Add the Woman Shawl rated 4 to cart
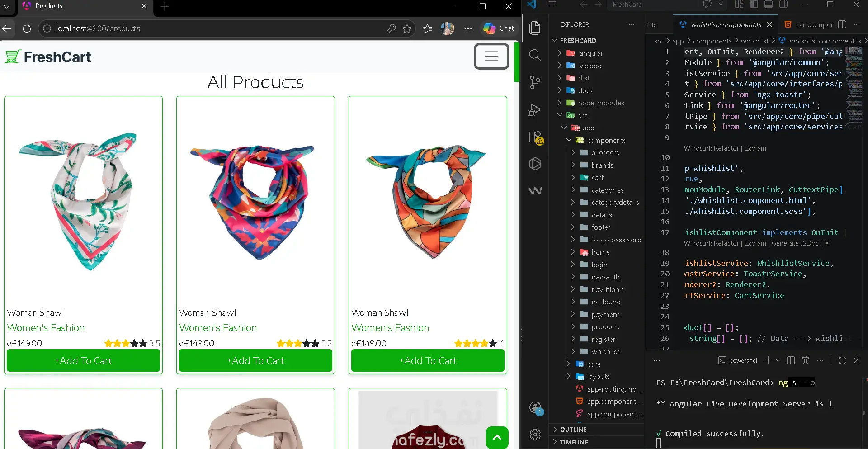 coord(428,361)
